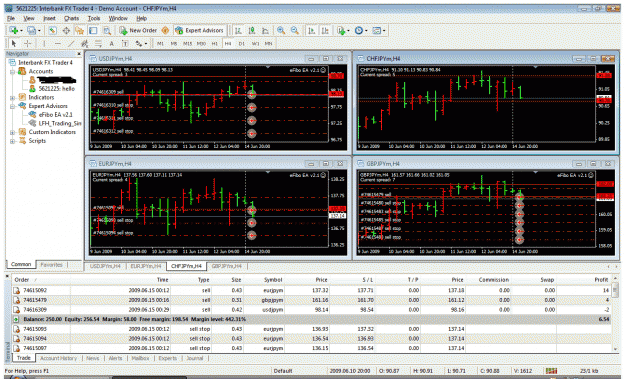Viewport: 625px width, 379px height.
Task: Switch timeframe to M1
Action: point(160,43)
